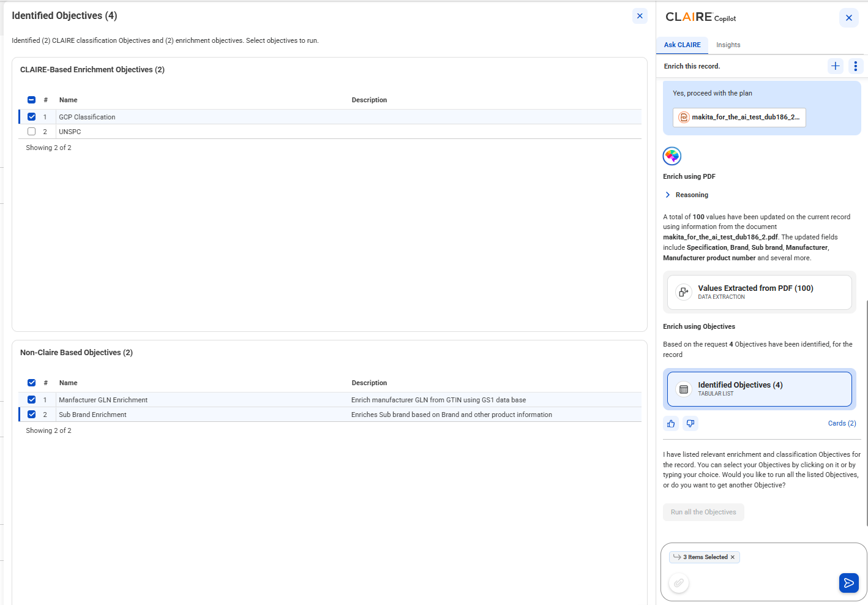Click the '3 Items Selected' chip label
This screenshot has width=868, height=605.
tap(705, 557)
